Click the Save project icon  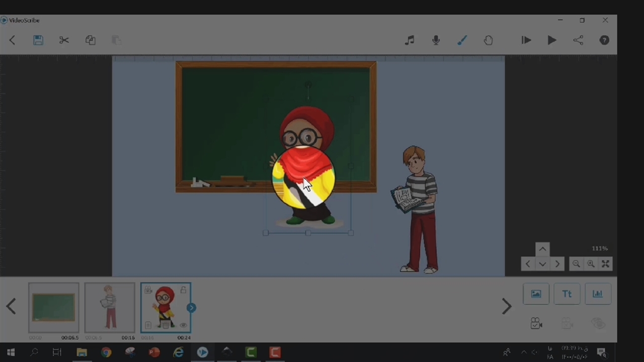38,40
